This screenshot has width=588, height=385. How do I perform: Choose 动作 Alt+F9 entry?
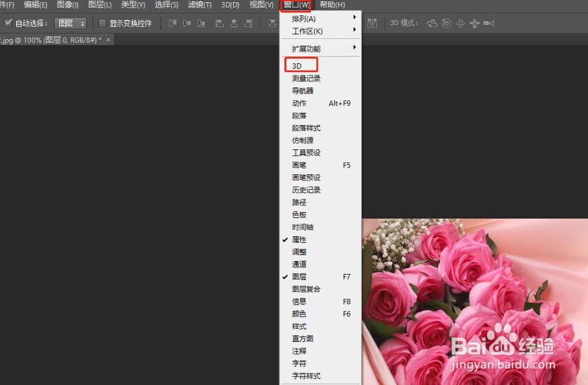click(x=321, y=103)
